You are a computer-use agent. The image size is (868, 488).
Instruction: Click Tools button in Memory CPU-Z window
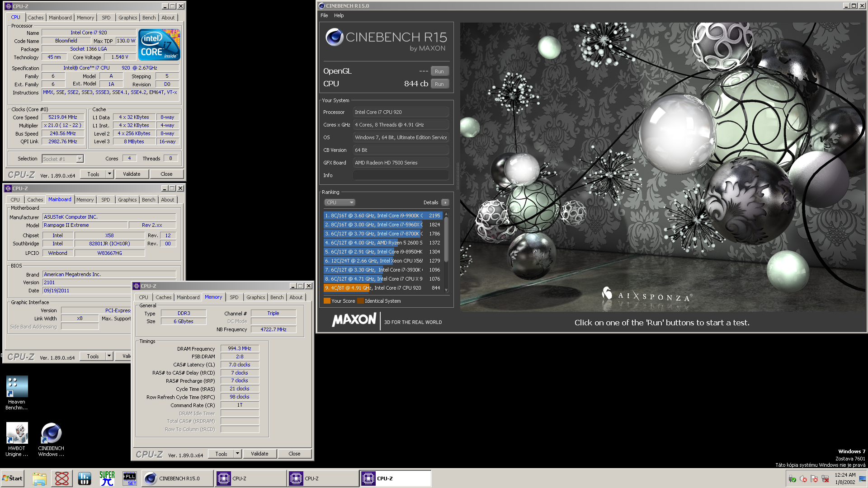(x=221, y=454)
